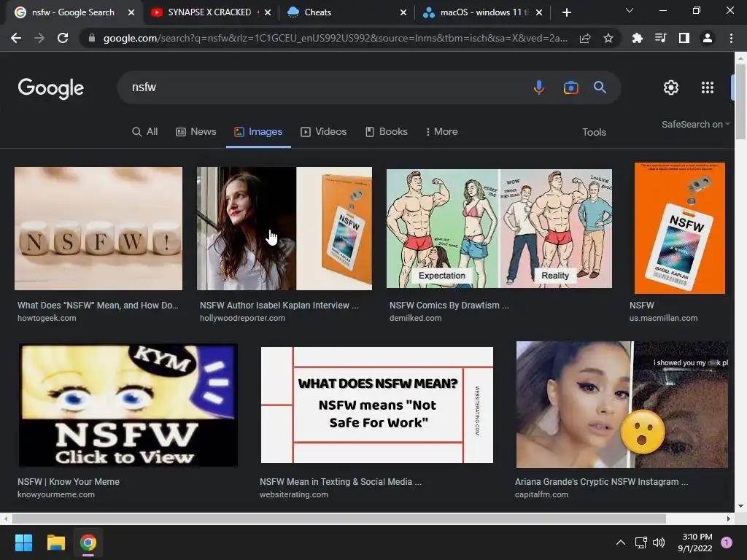This screenshot has height=560, width=747.
Task: Open the Chrome profile icon
Action: (x=708, y=38)
